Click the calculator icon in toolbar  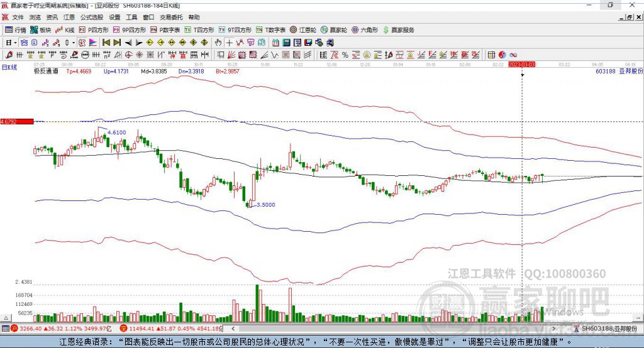(286, 43)
